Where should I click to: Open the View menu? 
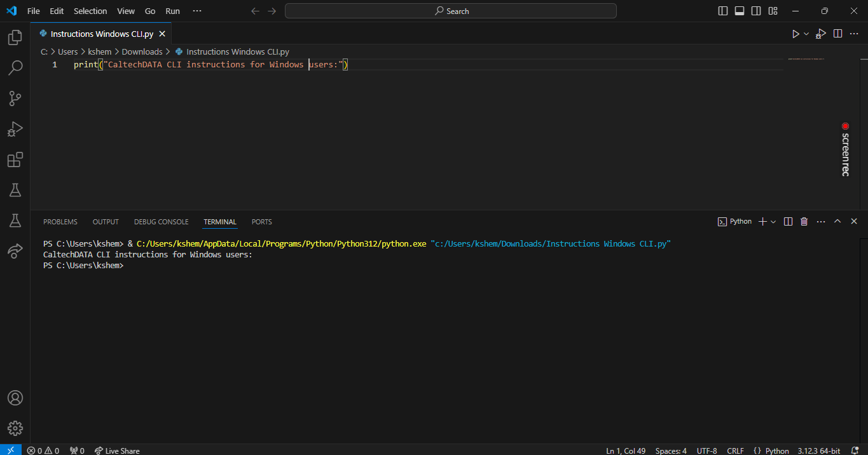[x=126, y=11]
